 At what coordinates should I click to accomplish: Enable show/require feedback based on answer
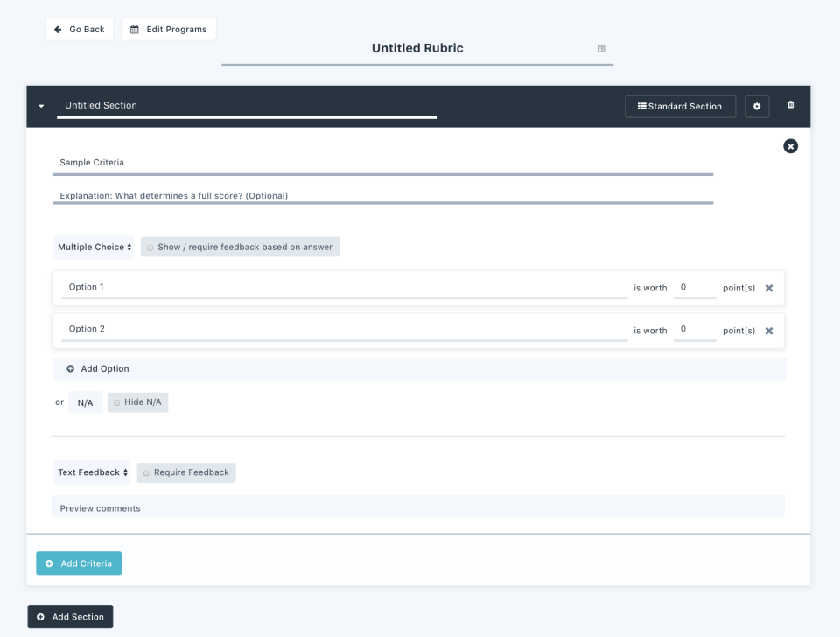[x=150, y=247]
